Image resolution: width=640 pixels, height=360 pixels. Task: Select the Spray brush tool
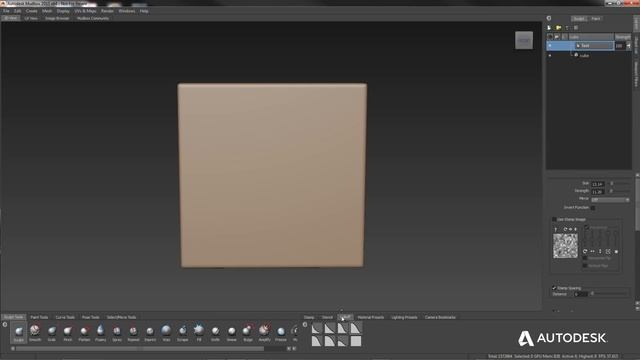117,332
